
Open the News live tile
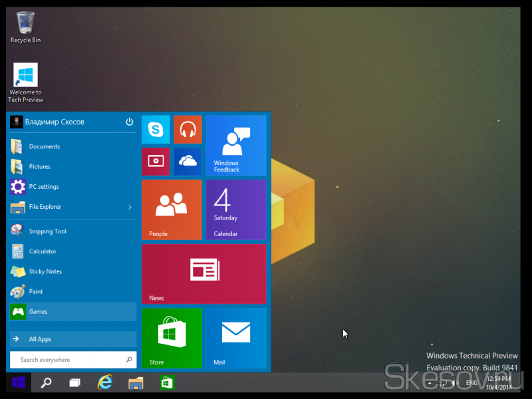(203, 273)
